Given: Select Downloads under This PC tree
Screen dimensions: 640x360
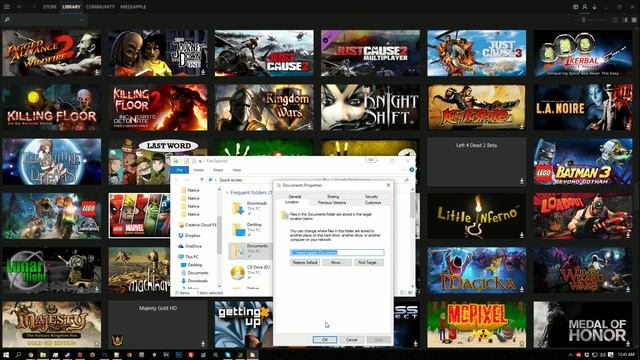Looking at the screenshot, I should [x=195, y=281].
